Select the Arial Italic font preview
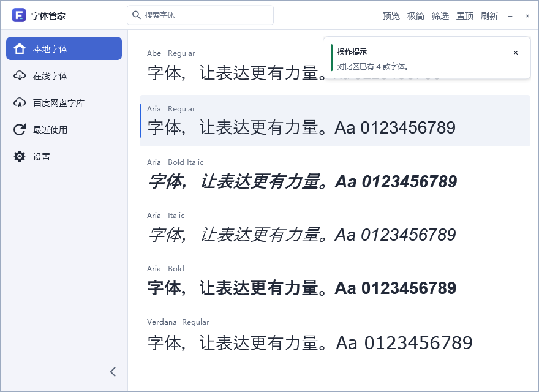 click(335, 227)
